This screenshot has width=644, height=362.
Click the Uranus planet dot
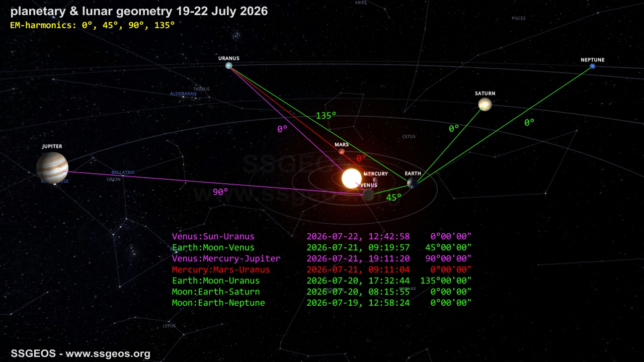tap(229, 65)
